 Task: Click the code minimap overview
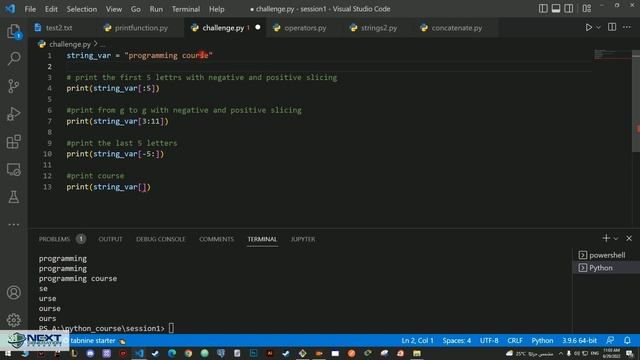pos(612,54)
